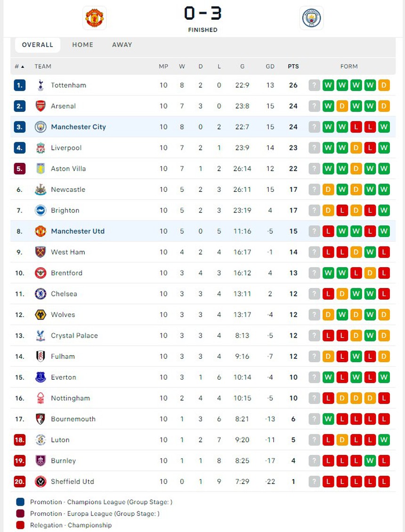Click the Aston Villa club crest icon
Viewport: 405px width, 532px height.
(x=40, y=168)
